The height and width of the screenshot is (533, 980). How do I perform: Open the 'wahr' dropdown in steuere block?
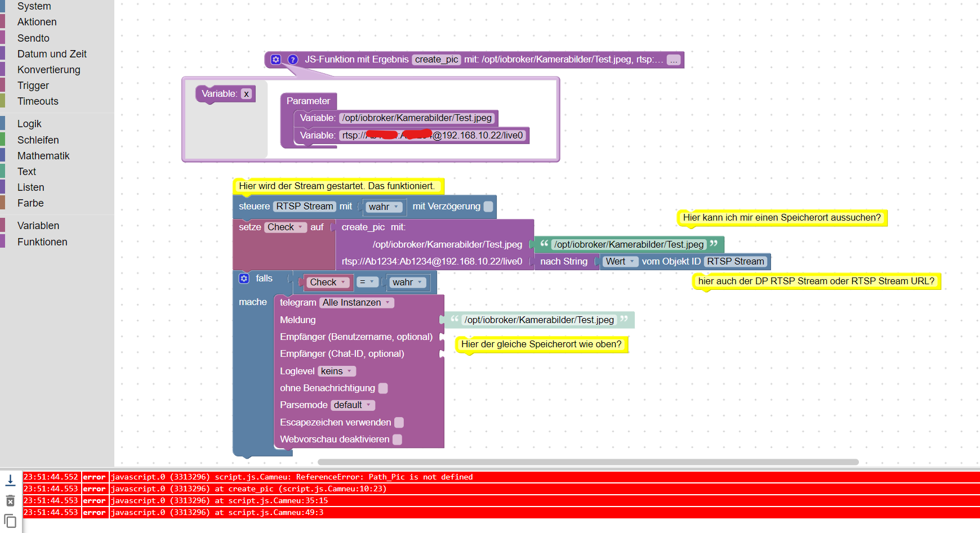point(384,207)
